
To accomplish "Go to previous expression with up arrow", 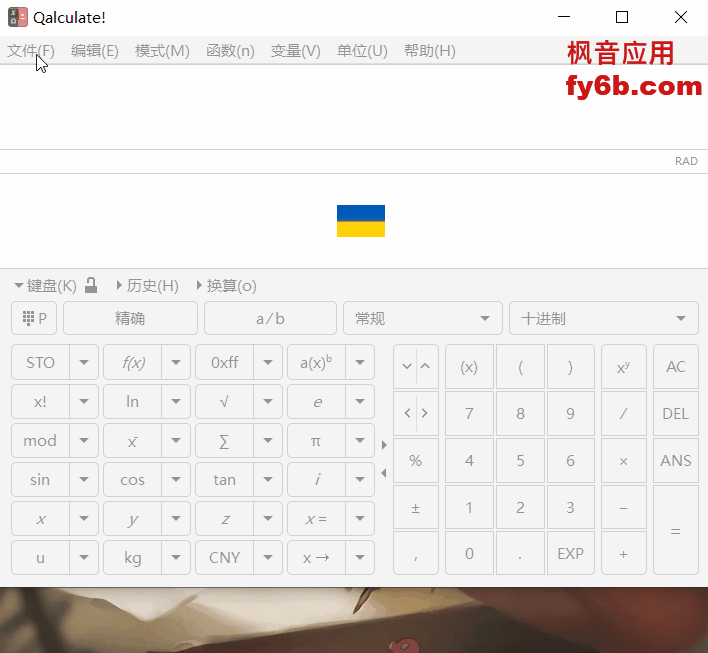I will pos(425,366).
